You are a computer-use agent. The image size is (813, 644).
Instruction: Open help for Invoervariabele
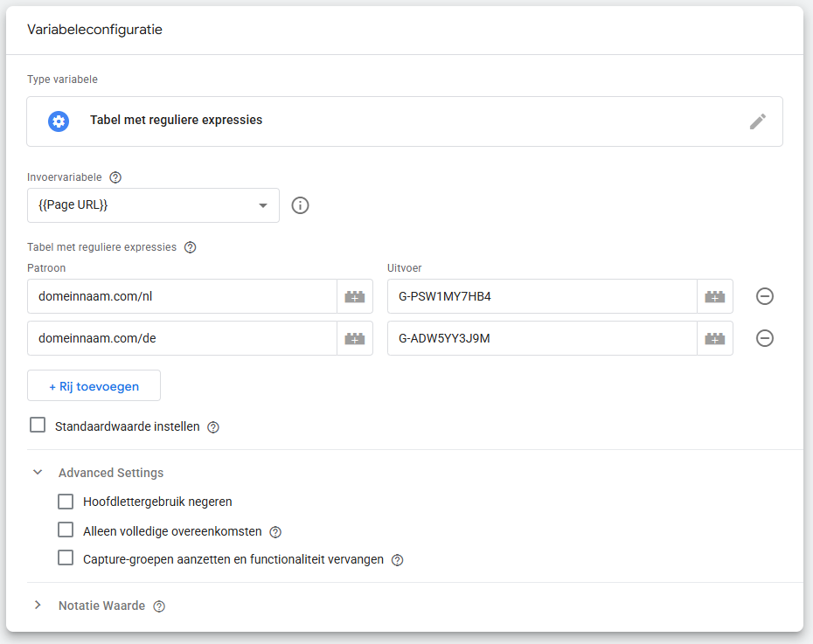click(115, 177)
